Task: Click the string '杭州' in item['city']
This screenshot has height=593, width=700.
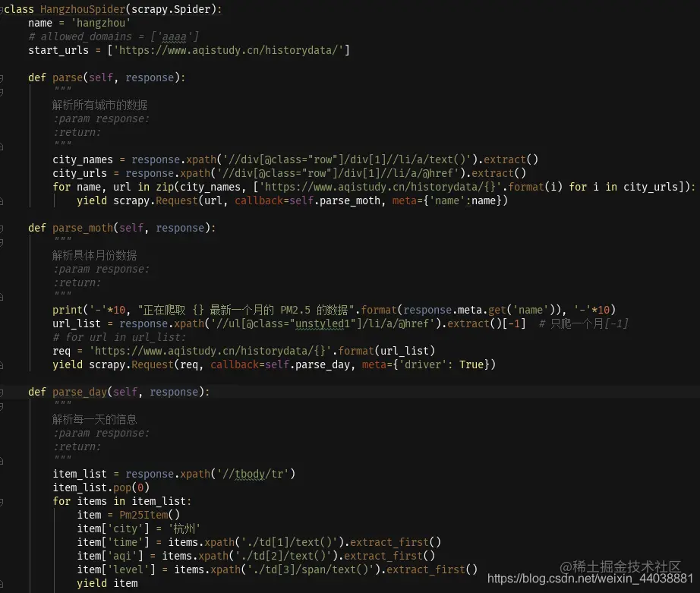Action: click(184, 528)
